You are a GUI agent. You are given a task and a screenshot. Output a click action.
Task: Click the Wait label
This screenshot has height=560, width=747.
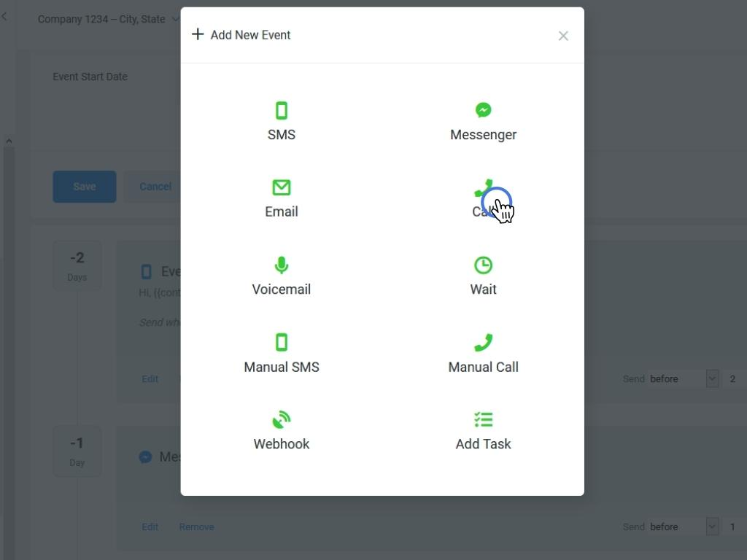click(483, 289)
